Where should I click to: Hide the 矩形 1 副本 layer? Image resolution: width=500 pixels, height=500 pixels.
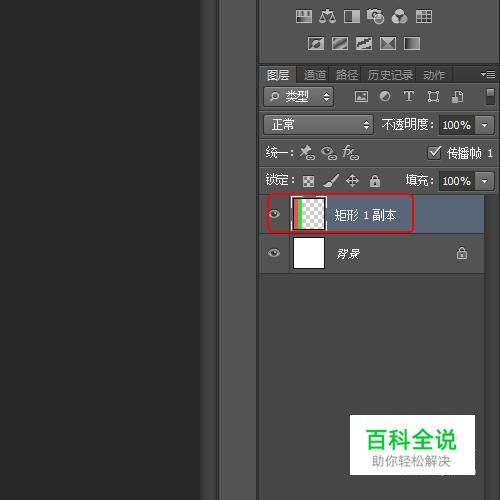pos(274,214)
